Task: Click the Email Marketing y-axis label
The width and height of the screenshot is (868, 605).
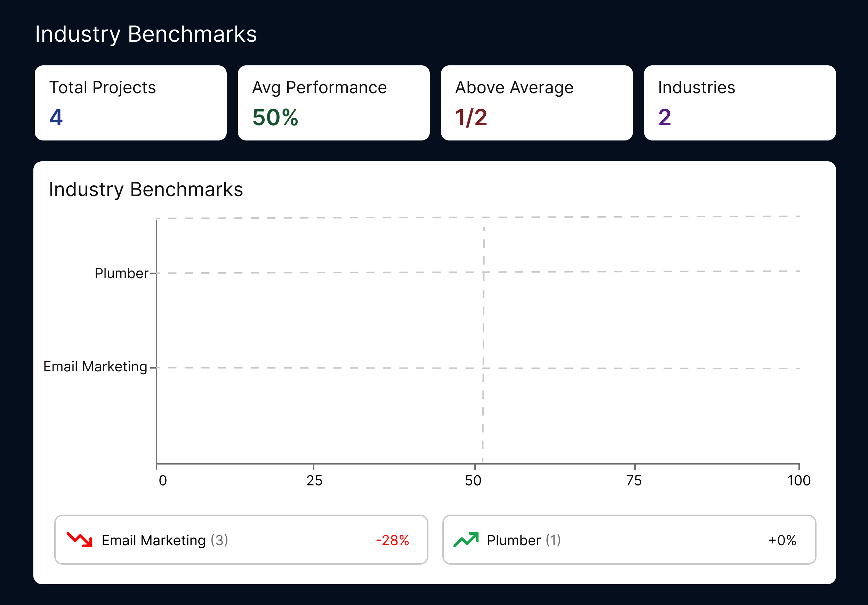Action: coord(95,366)
